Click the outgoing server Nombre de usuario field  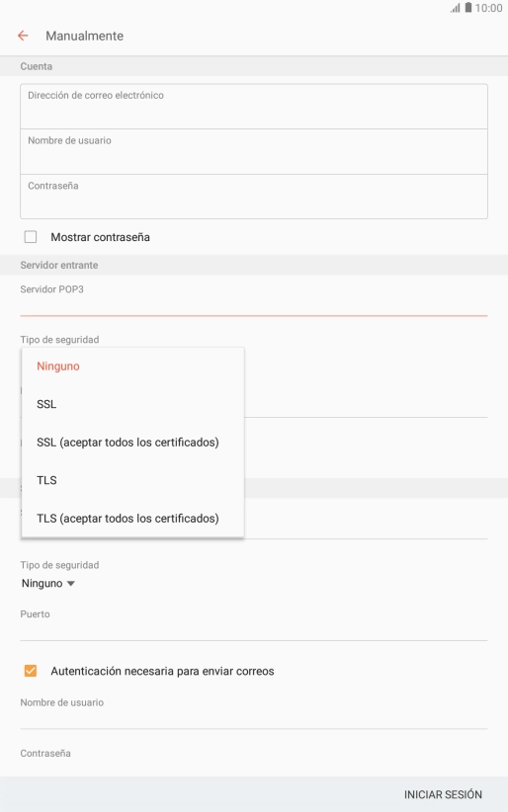tap(254, 712)
